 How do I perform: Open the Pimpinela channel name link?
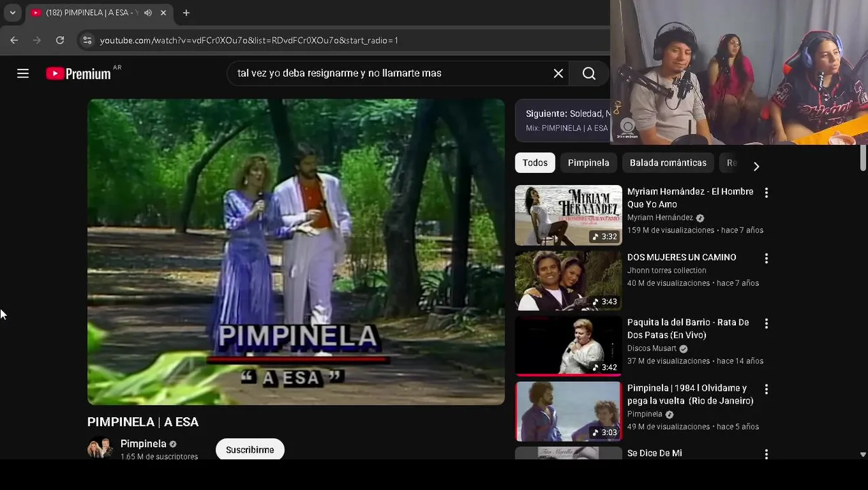point(143,444)
